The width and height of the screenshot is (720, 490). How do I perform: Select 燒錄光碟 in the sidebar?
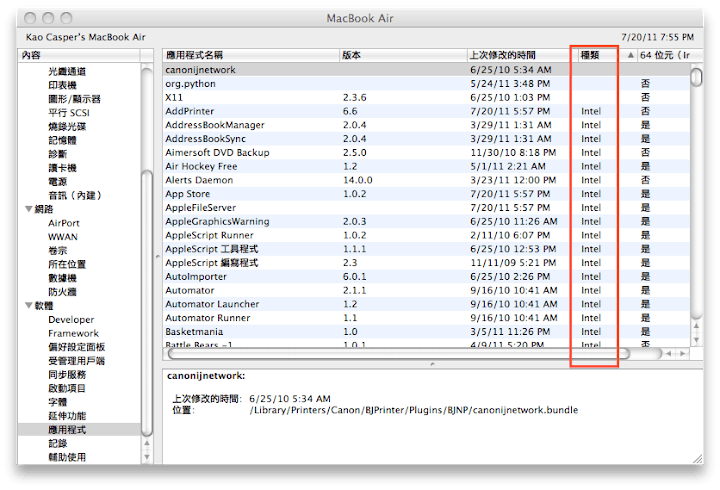(67, 127)
